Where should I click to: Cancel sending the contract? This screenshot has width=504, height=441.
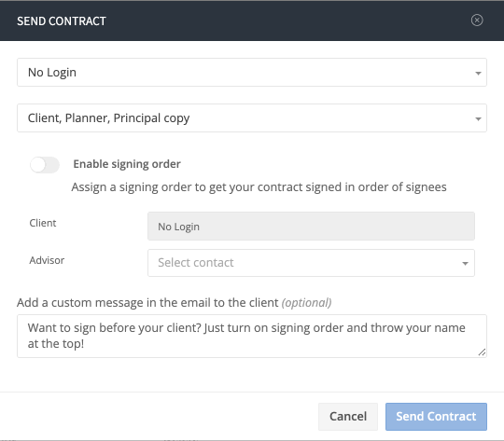pos(348,417)
